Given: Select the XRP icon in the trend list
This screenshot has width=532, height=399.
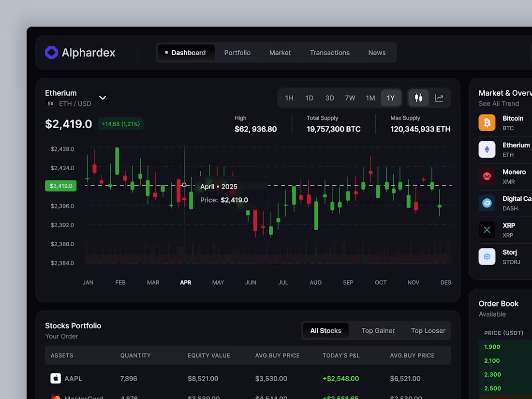Looking at the screenshot, I should [487, 230].
